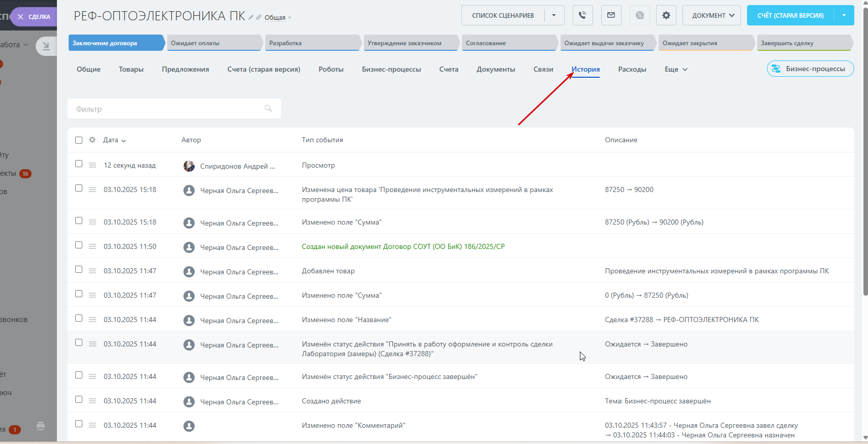Open row menu for Сумма 87250 → 90200 row

[92, 222]
